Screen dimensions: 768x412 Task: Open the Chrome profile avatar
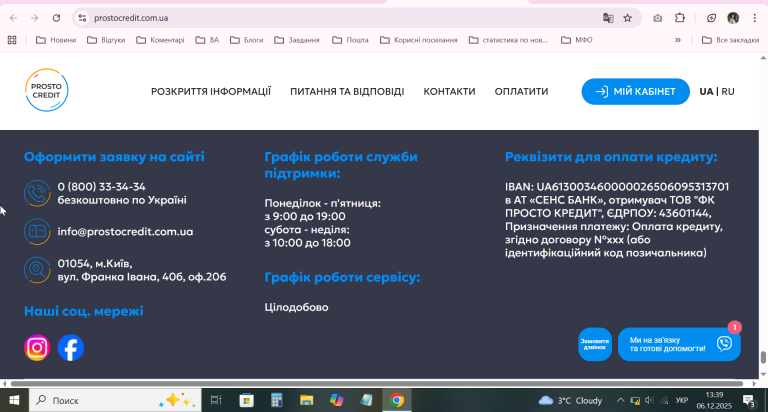coord(733,18)
